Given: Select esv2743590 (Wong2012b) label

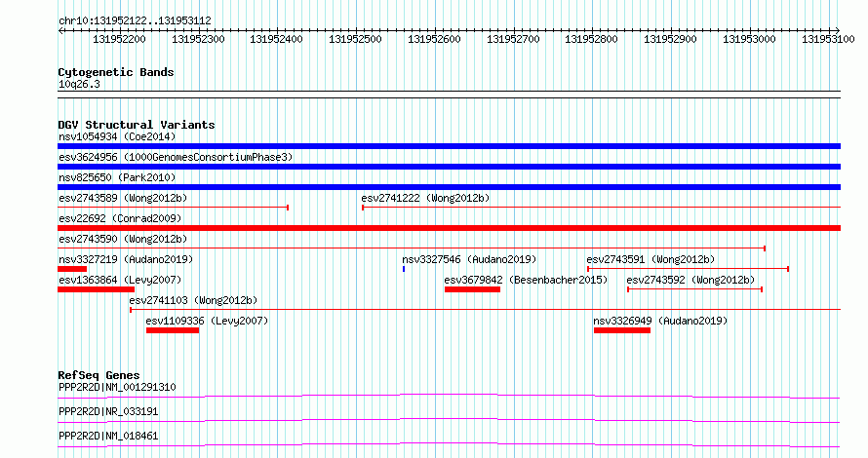Looking at the screenshot, I should click(123, 239).
